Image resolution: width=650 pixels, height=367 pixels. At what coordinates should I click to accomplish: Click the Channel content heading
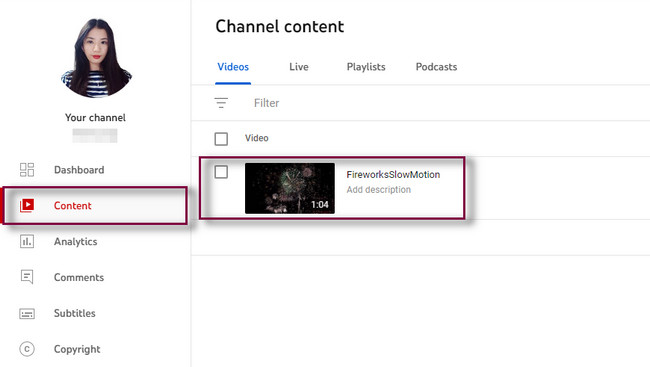point(280,27)
